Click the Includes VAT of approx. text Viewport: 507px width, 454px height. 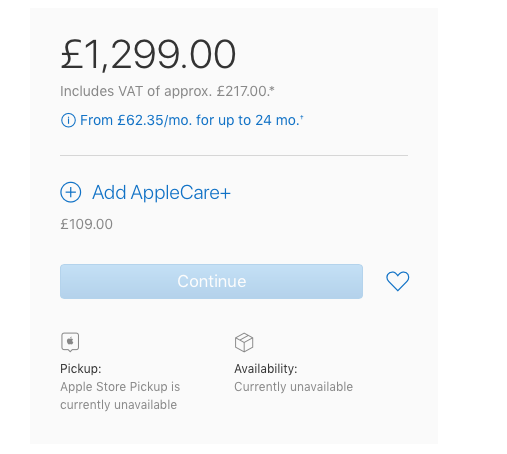(x=136, y=91)
